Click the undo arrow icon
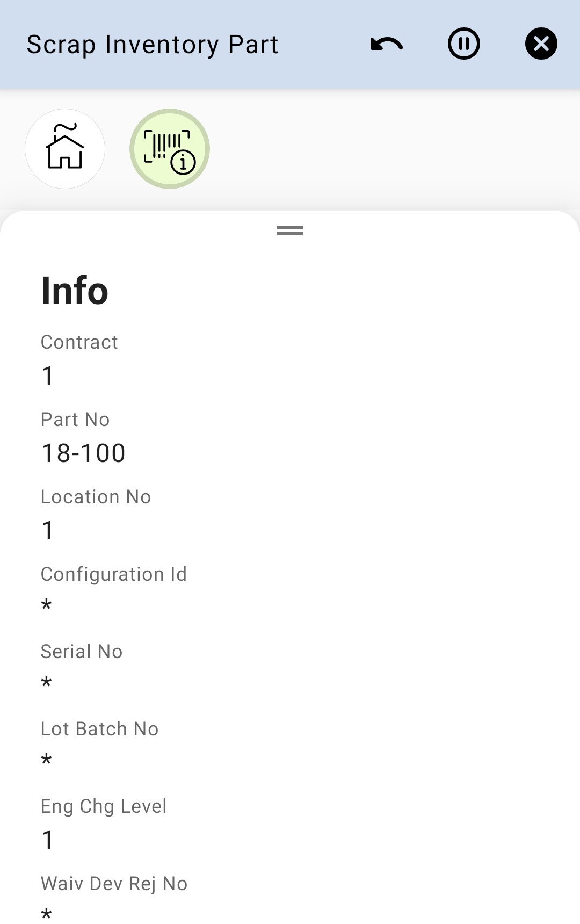580x924 pixels. coord(387,44)
